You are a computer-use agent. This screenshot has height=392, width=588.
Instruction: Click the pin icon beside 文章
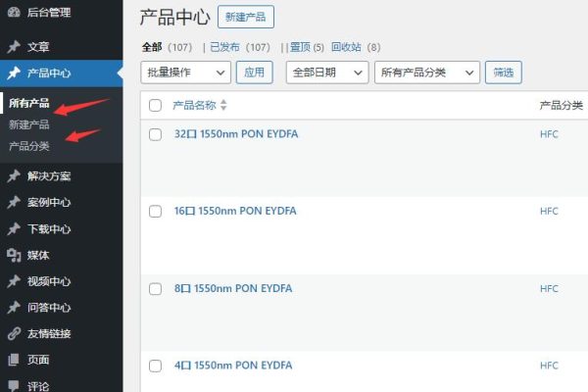pyautogui.click(x=13, y=46)
